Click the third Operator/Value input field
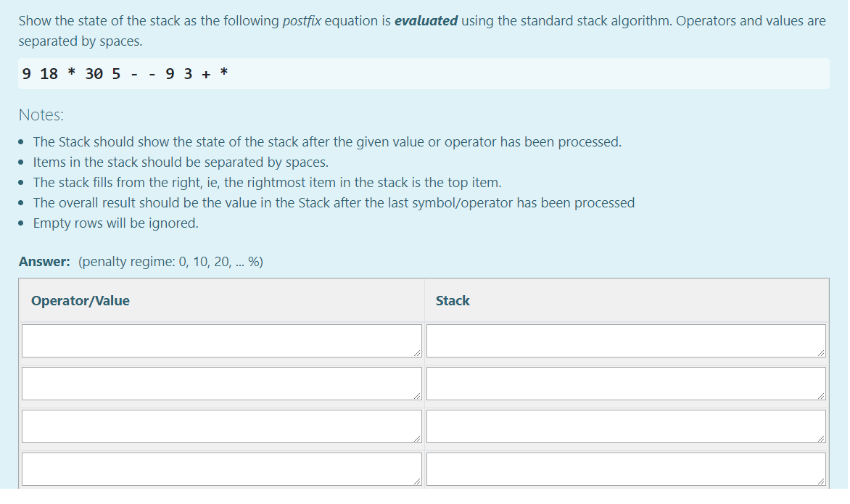This screenshot has width=850, height=504. [218, 426]
